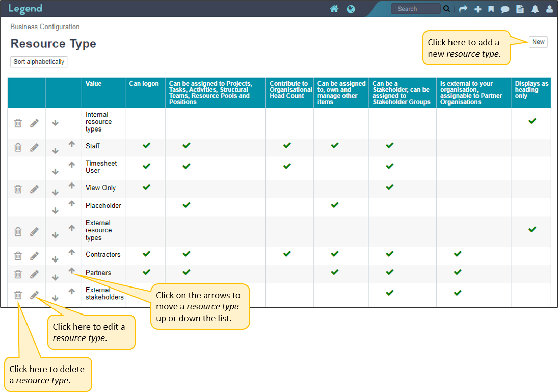Move Staff up the list
Image resolution: width=558 pixels, height=392 pixels.
coord(72,144)
